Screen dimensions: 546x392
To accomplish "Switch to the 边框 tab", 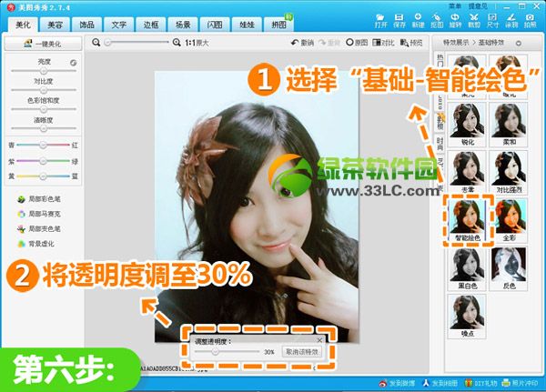I will click(x=151, y=25).
